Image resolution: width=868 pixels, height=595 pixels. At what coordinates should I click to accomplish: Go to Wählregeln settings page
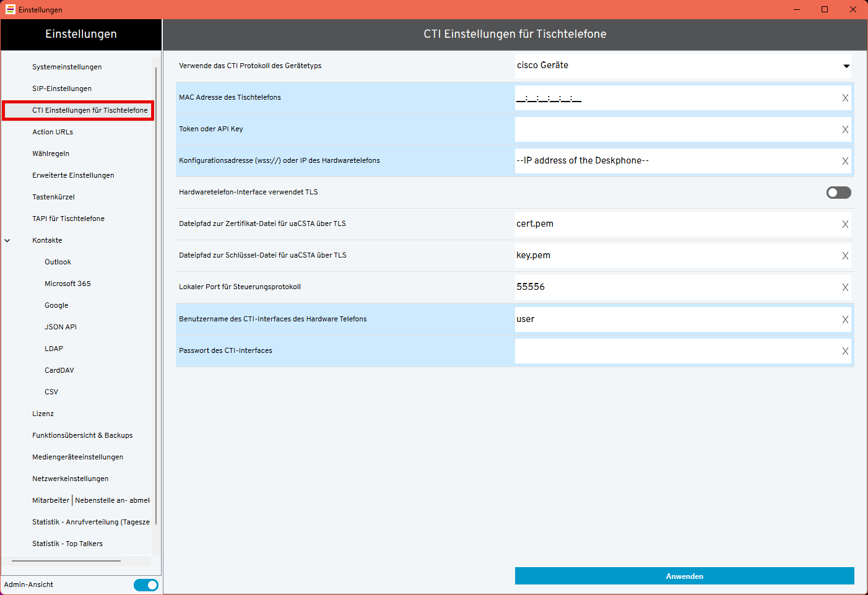coord(51,154)
